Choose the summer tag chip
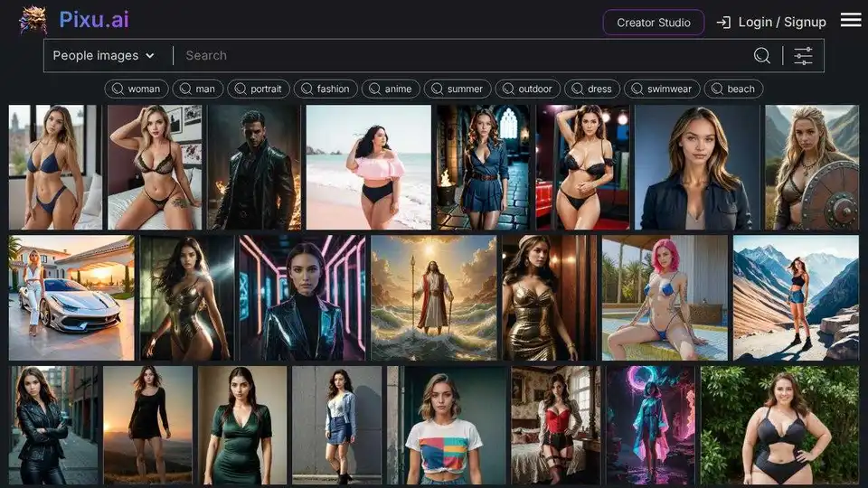Screen dimensions: 868x488 click(458, 89)
